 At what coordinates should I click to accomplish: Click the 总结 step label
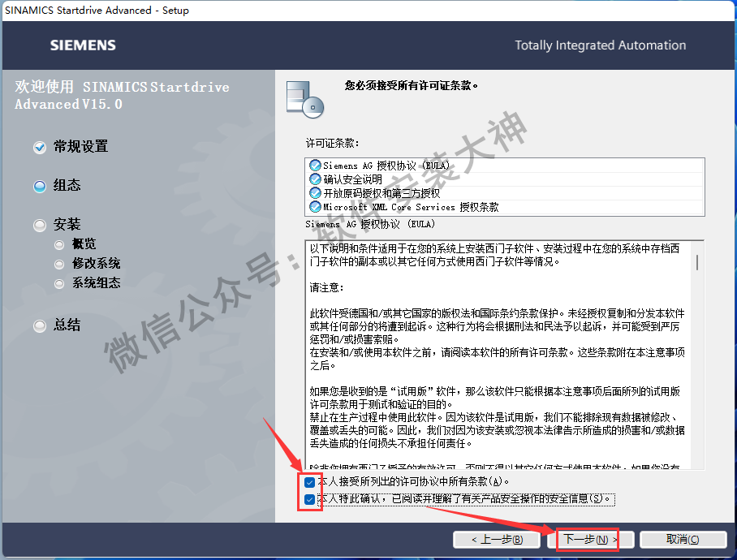pyautogui.click(x=67, y=325)
